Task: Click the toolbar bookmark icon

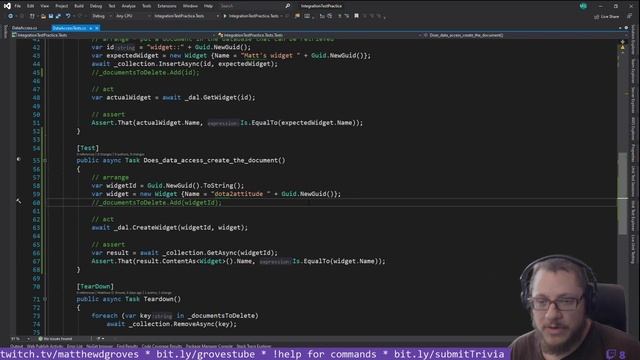Action: (356, 16)
